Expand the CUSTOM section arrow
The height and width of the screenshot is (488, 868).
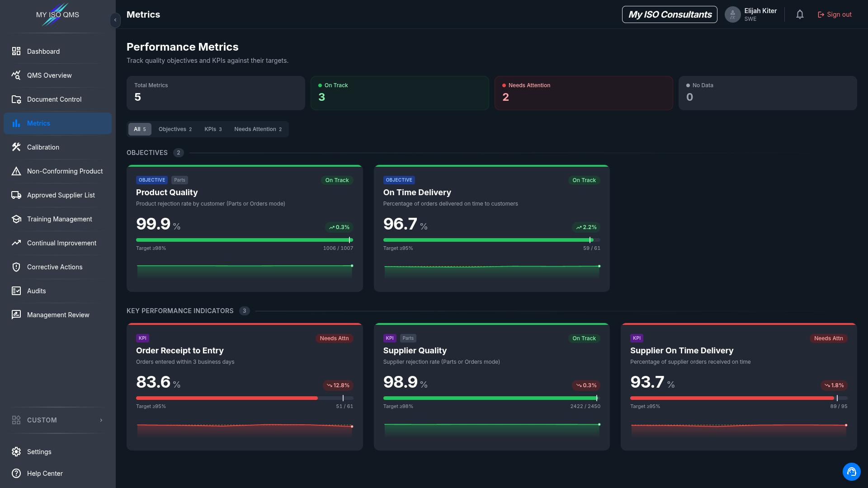click(x=101, y=420)
